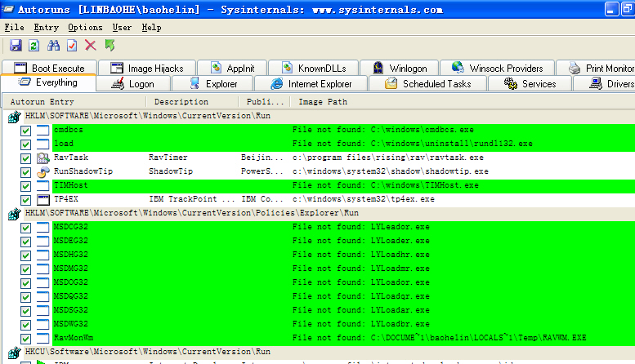The height and width of the screenshot is (364, 635).
Task: Click the RavTask entry icon
Action: coord(43,158)
